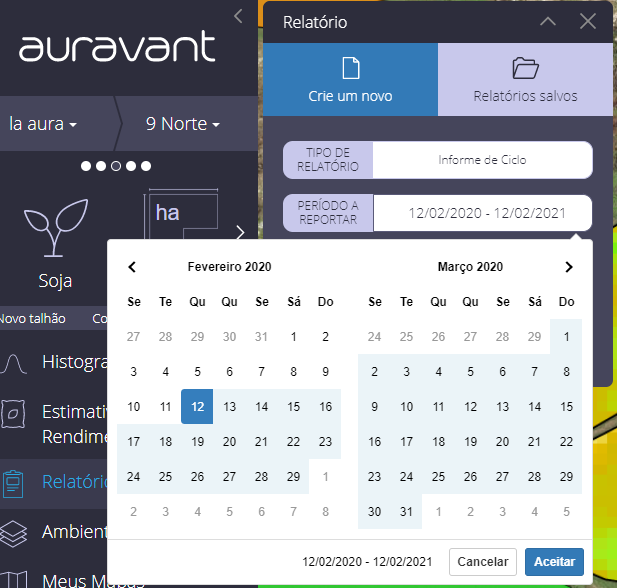617x588 pixels.
Task: Open the 9 Norte field dropdown
Action: [x=183, y=124]
